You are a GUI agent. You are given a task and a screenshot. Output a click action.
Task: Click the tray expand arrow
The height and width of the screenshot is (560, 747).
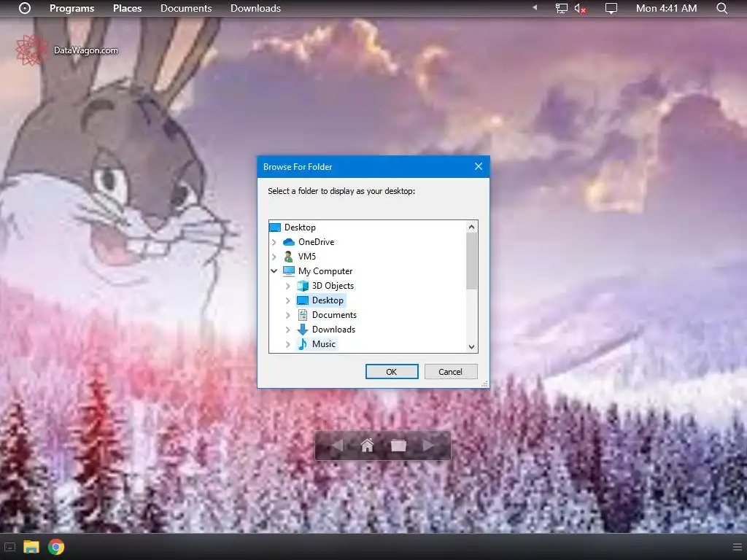click(x=535, y=7)
